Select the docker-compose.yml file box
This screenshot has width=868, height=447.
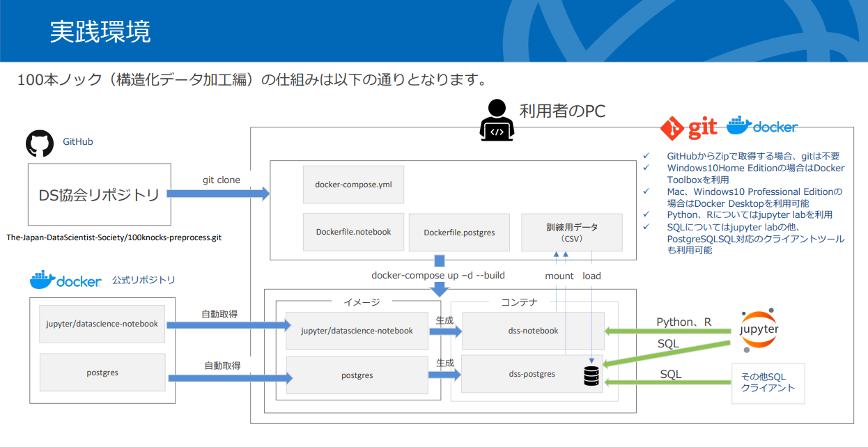[x=353, y=185]
